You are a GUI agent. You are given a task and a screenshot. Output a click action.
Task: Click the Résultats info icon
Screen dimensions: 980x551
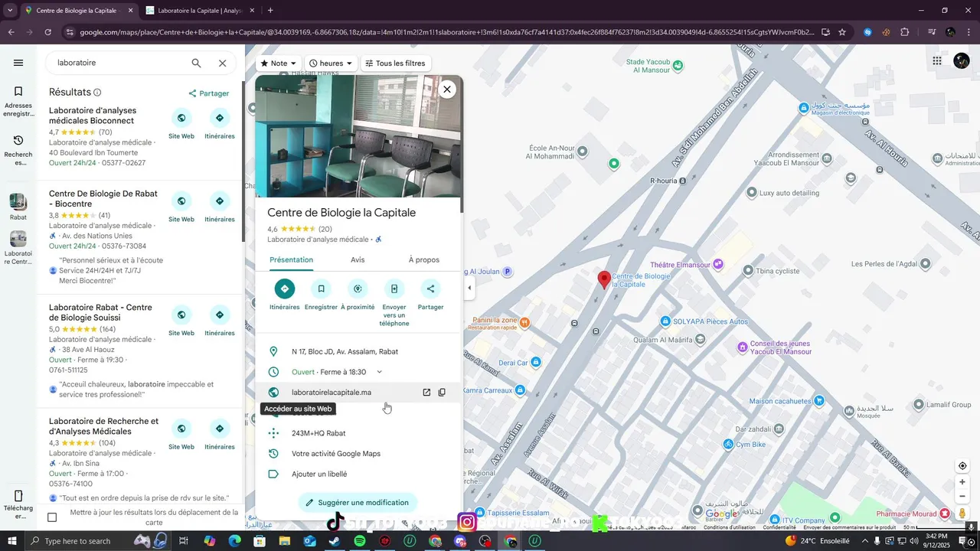click(x=97, y=93)
